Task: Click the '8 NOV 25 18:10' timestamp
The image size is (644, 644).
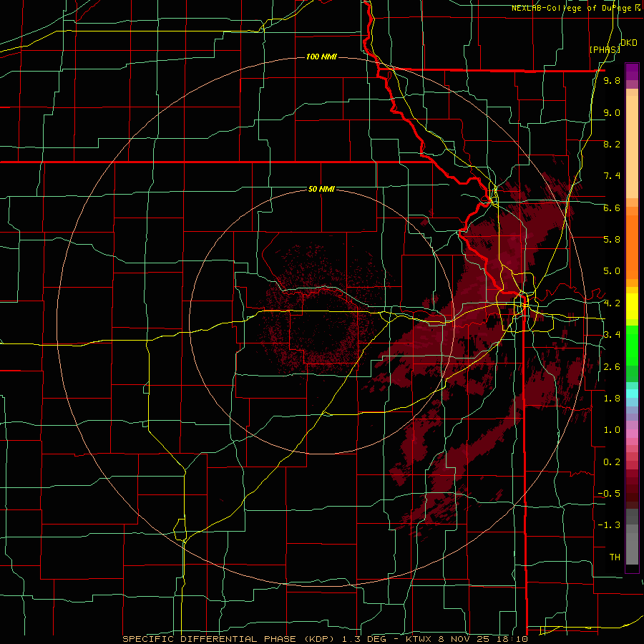Action: coord(484,639)
